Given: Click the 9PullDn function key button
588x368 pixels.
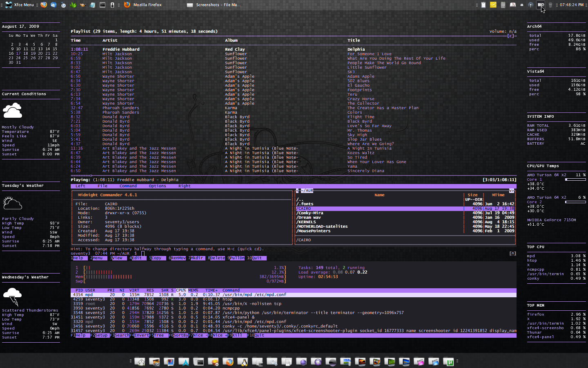Looking at the screenshot, I should coord(236,258).
